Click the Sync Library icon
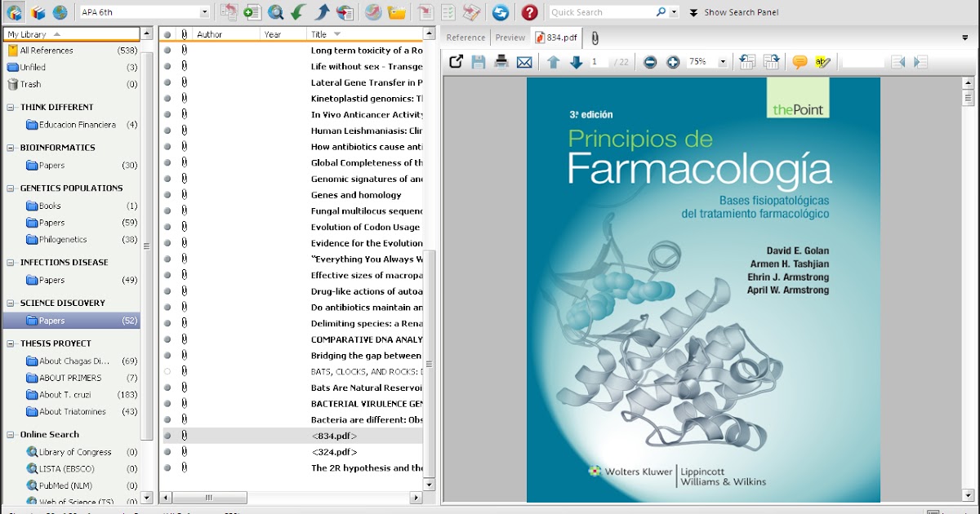The image size is (980, 514). point(501,12)
